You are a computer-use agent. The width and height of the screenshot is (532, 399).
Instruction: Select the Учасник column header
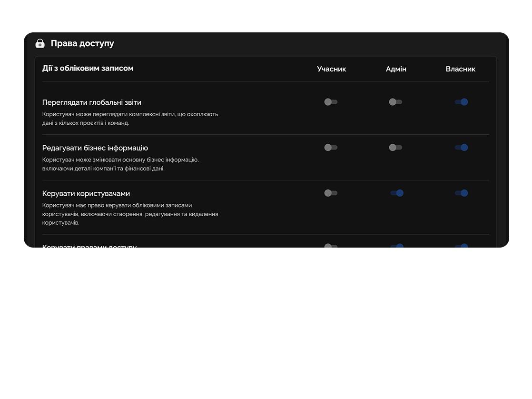332,69
